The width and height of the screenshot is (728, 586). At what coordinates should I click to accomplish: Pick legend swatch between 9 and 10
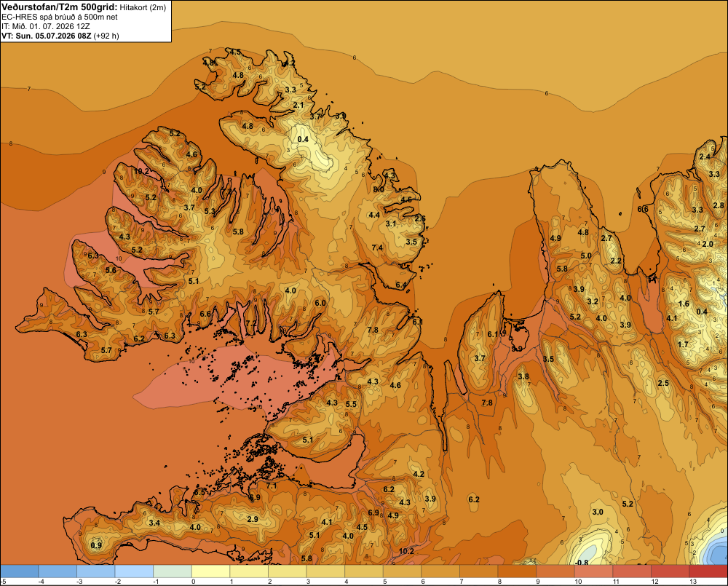(x=555, y=571)
